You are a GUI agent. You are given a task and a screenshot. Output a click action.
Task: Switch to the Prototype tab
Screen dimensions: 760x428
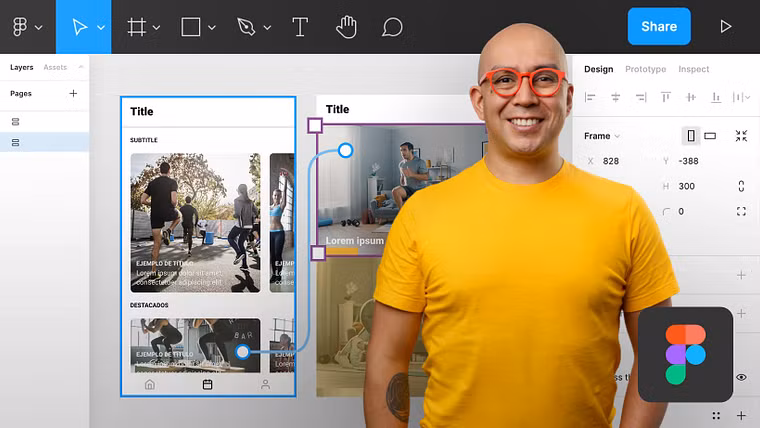[x=646, y=69]
